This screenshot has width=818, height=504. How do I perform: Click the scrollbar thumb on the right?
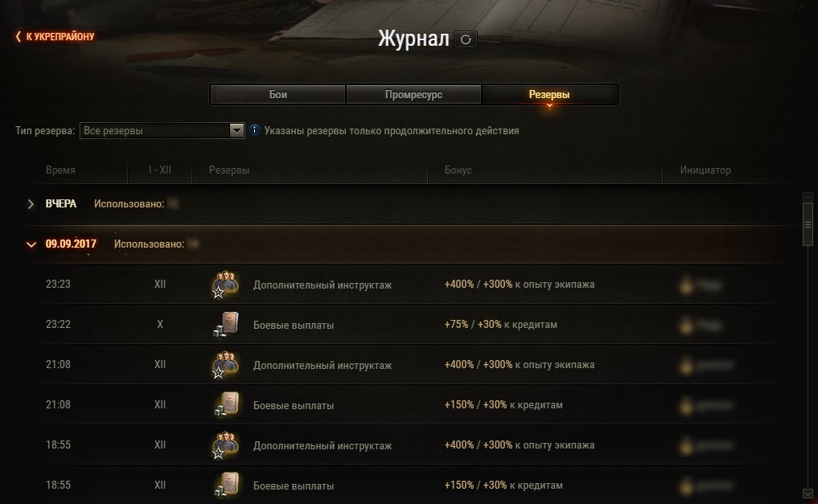coord(808,224)
